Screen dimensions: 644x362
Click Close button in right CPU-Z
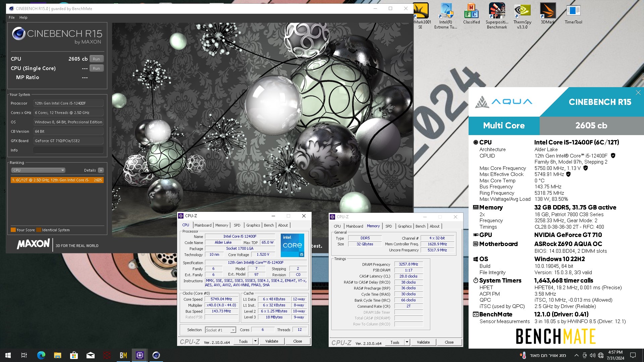pyautogui.click(x=449, y=342)
